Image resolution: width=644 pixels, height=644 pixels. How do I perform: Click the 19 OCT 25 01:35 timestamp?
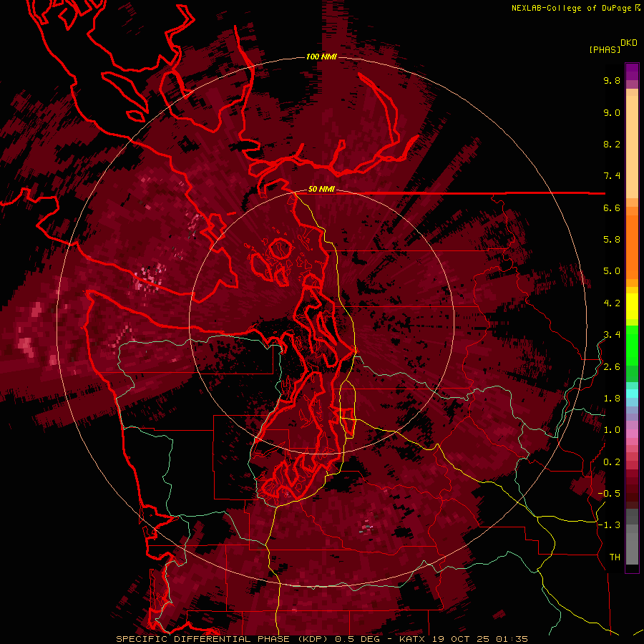click(x=479, y=639)
